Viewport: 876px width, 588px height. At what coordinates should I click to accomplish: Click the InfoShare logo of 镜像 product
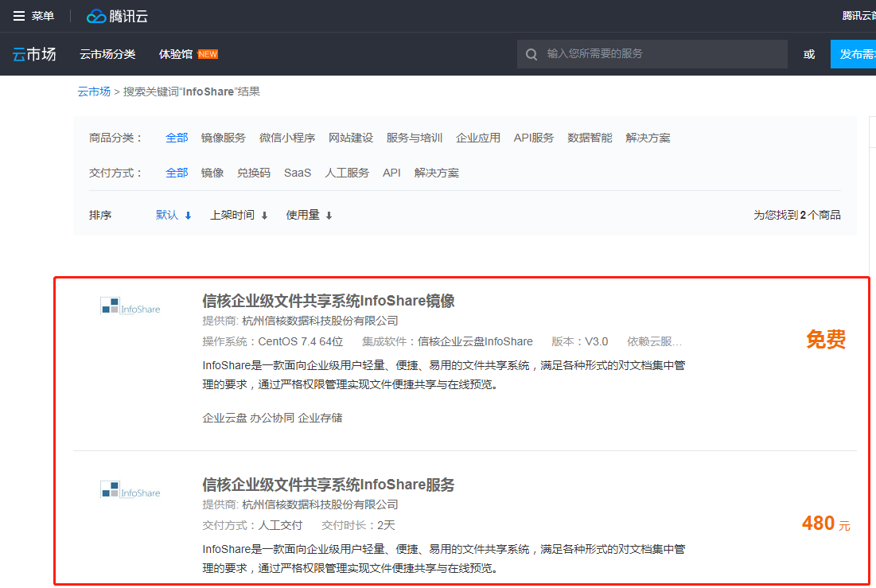pos(130,306)
